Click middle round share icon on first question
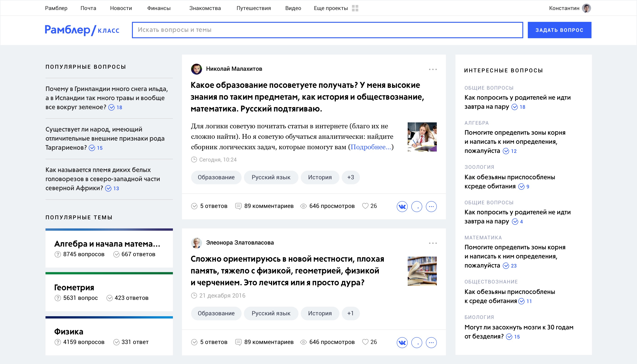 (x=417, y=207)
